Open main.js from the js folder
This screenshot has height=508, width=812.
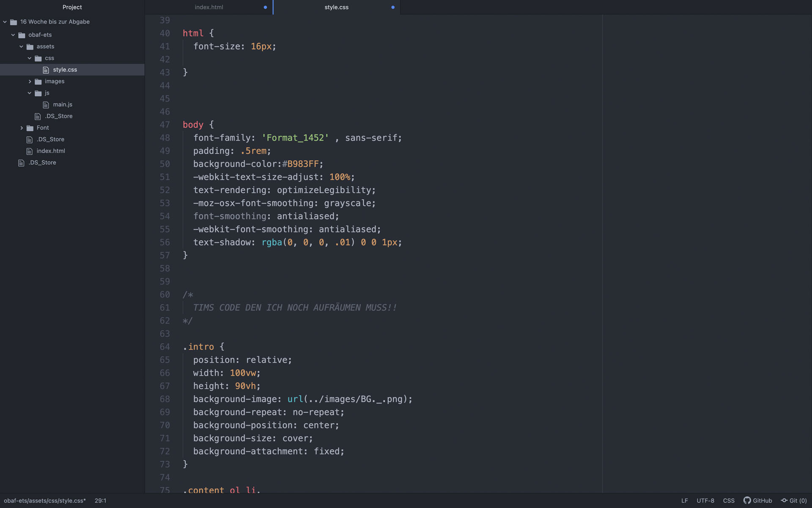click(63, 105)
